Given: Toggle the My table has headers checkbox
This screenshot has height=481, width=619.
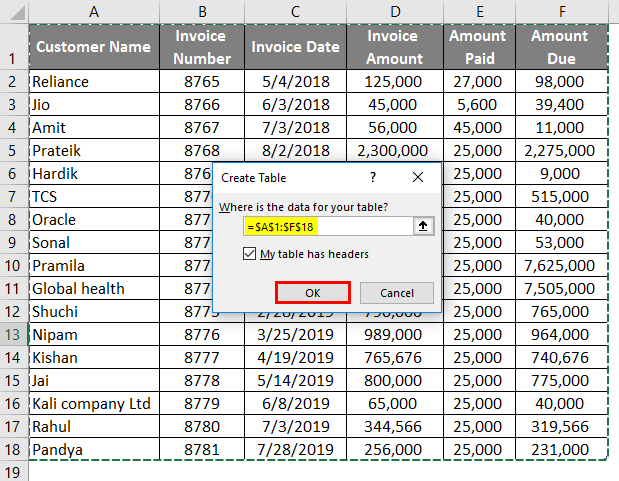Looking at the screenshot, I should (249, 254).
